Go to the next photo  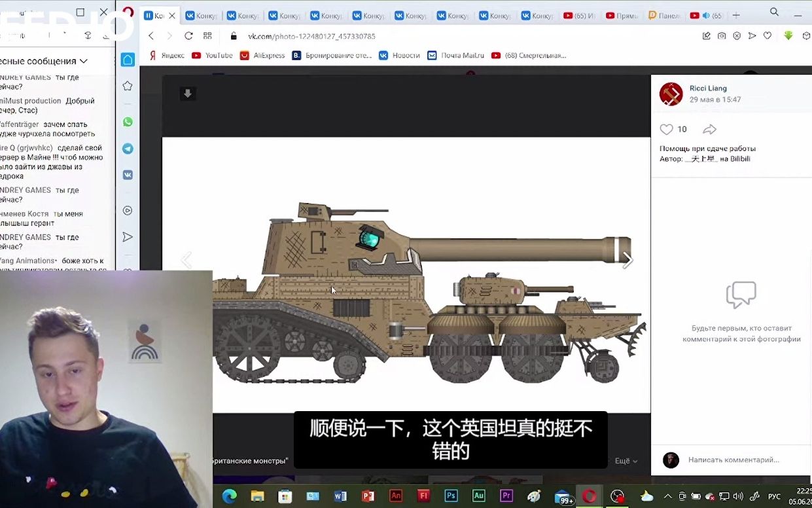click(627, 261)
